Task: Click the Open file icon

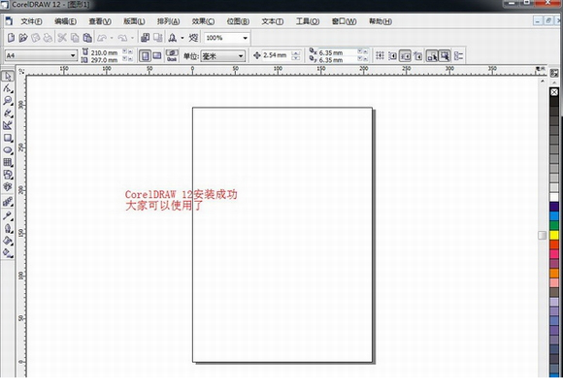Action: pyautogui.click(x=23, y=37)
